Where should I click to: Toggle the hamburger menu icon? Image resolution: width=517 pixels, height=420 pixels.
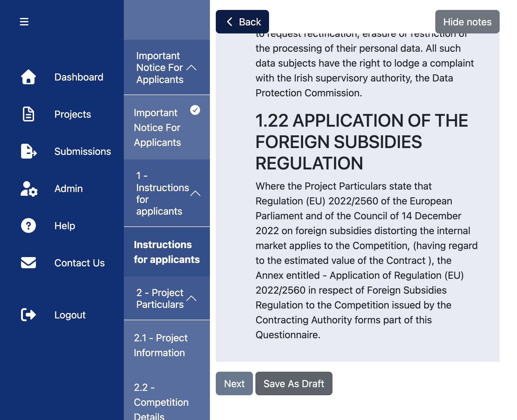[x=24, y=22]
